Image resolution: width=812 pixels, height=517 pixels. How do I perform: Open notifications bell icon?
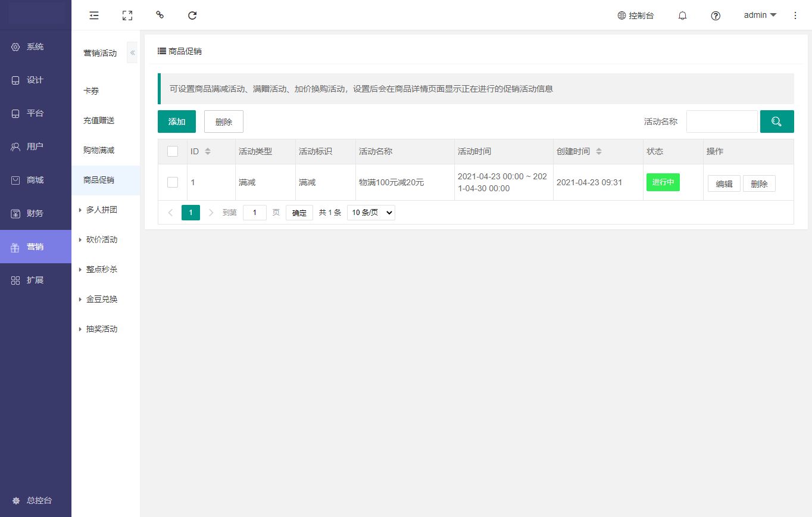pos(683,16)
